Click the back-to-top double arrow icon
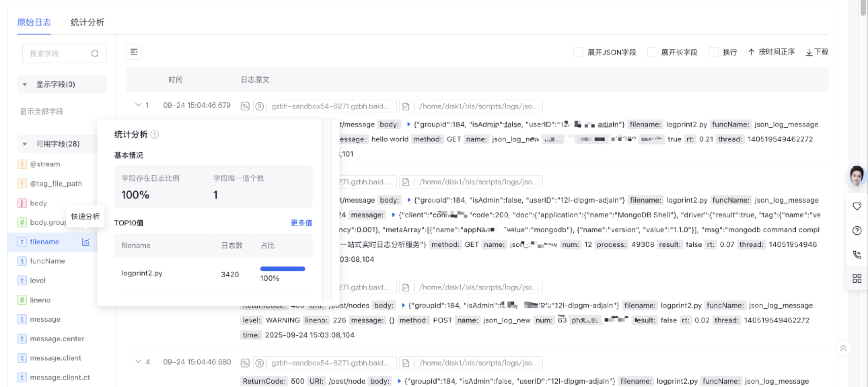Viewport: 868px width, 387px height. [843, 348]
